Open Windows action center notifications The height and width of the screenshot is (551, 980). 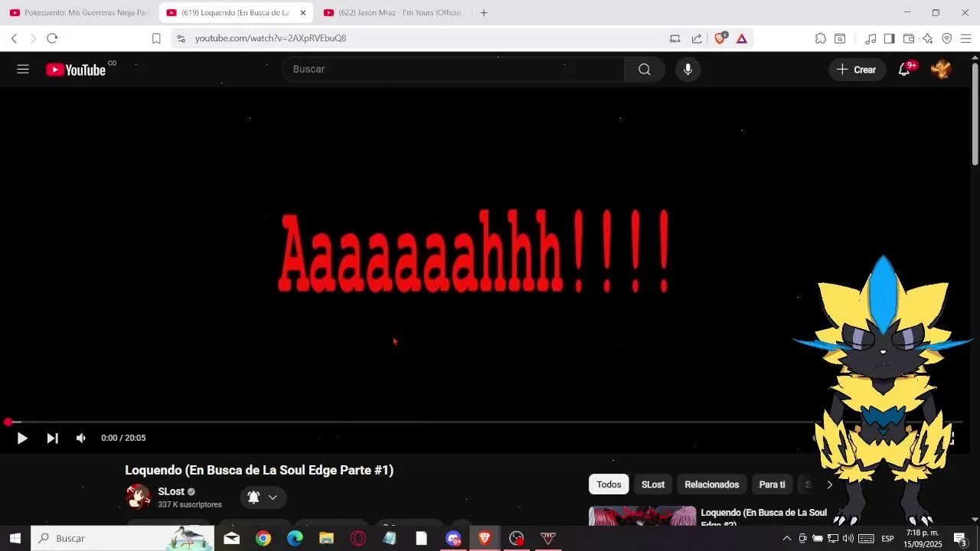(x=960, y=539)
